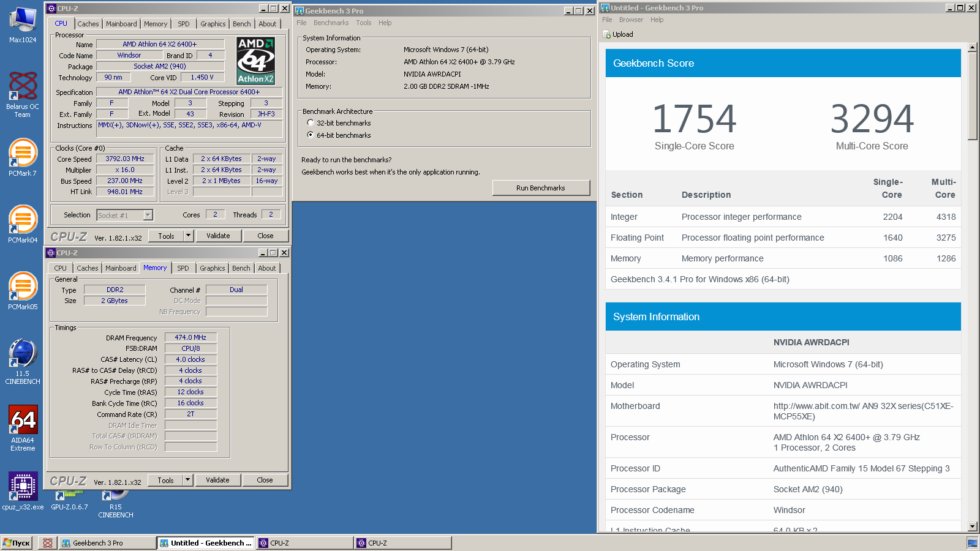Open File menu in Geekbench results window
The width and height of the screenshot is (980, 551).
coord(607,20)
